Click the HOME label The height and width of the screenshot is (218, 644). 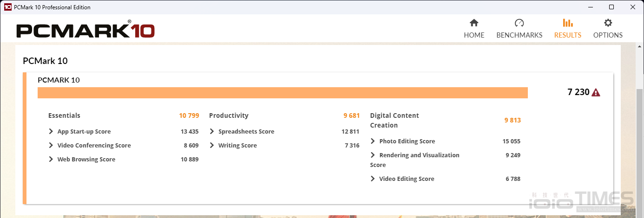pos(474,35)
